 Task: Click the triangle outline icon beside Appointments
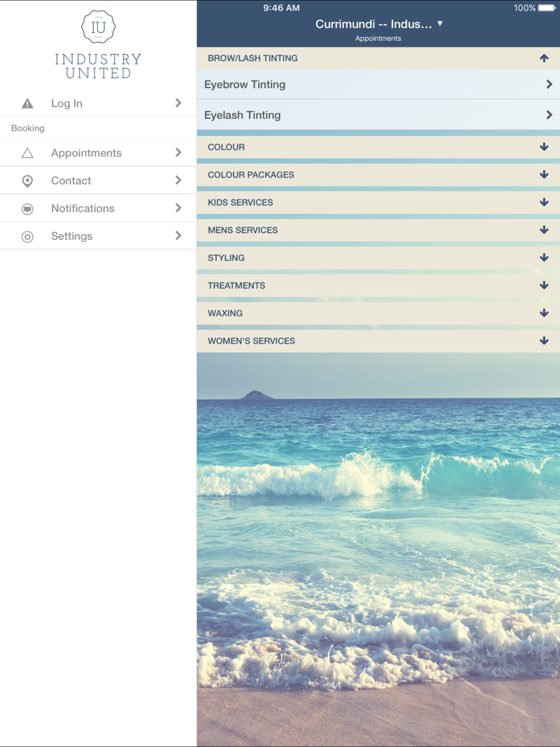[27, 153]
